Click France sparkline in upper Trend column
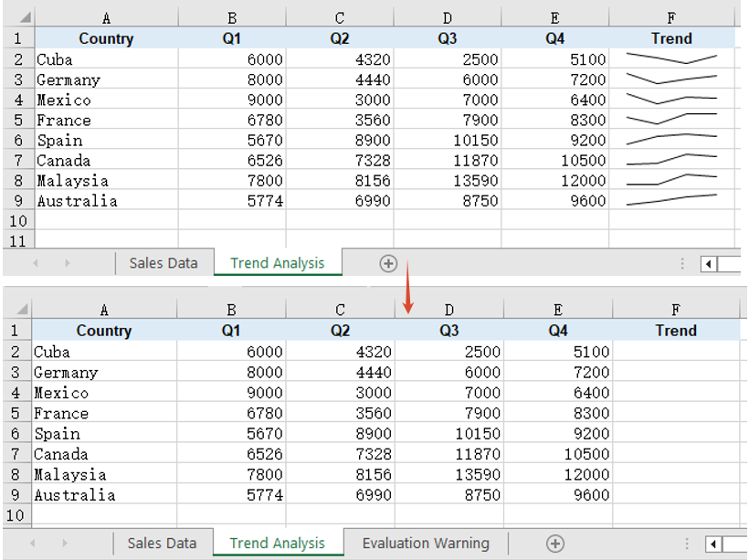Viewport: 749px width, 560px height. [671, 119]
